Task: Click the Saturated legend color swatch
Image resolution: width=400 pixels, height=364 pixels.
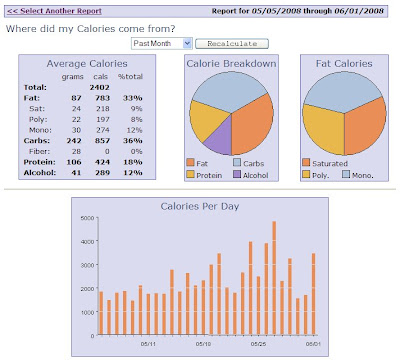Action: 306,162
